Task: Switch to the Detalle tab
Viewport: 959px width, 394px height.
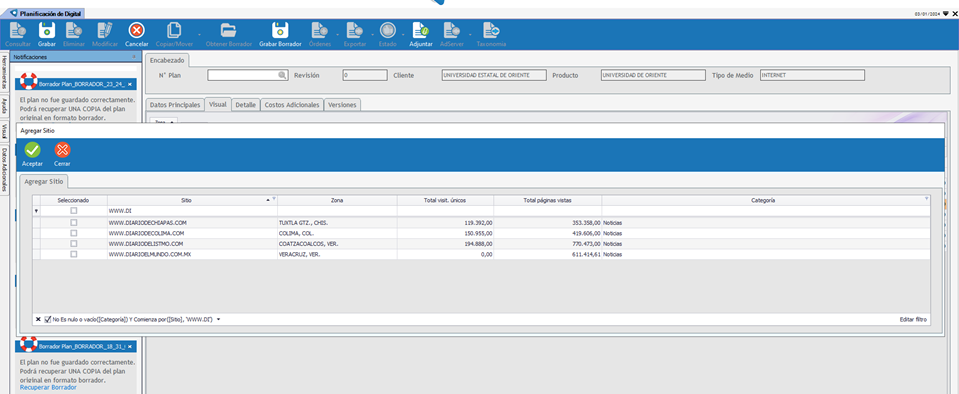Action: click(246, 105)
